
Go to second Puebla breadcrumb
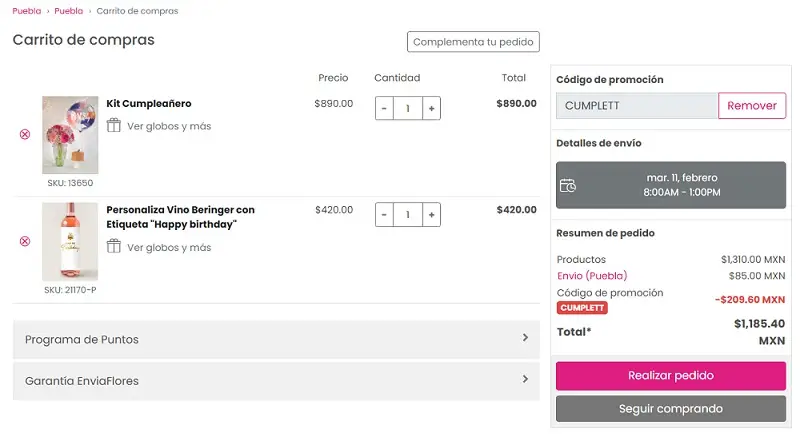[69, 11]
